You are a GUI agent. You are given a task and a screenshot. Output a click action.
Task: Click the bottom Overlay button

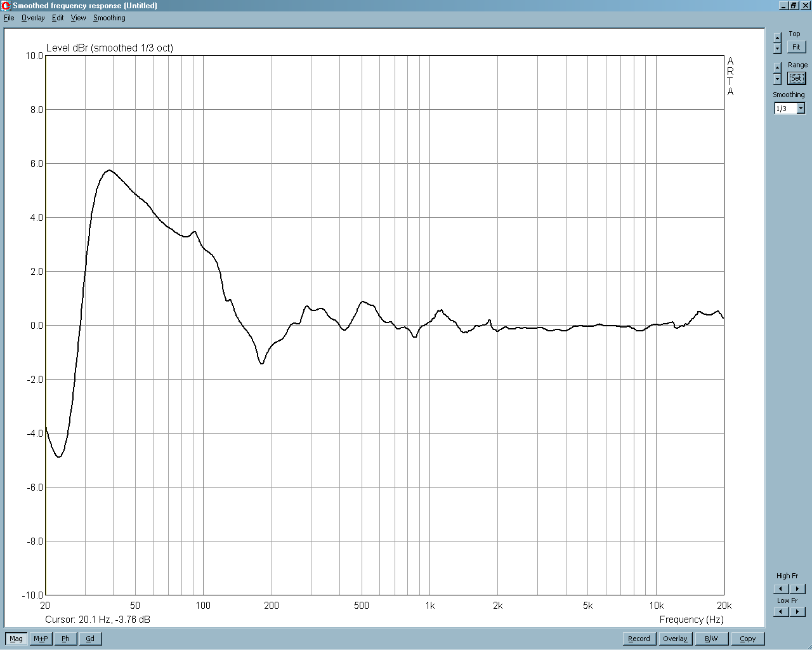[x=675, y=639]
